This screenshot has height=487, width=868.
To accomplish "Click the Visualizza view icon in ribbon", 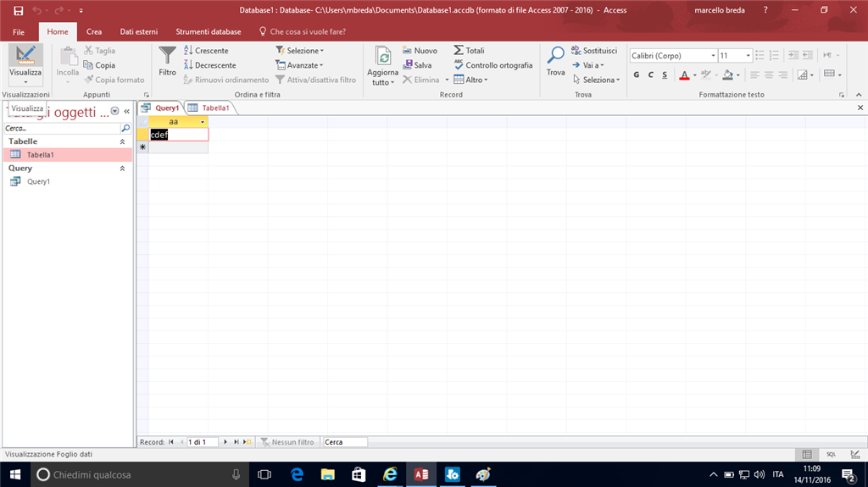I will pyautogui.click(x=25, y=55).
